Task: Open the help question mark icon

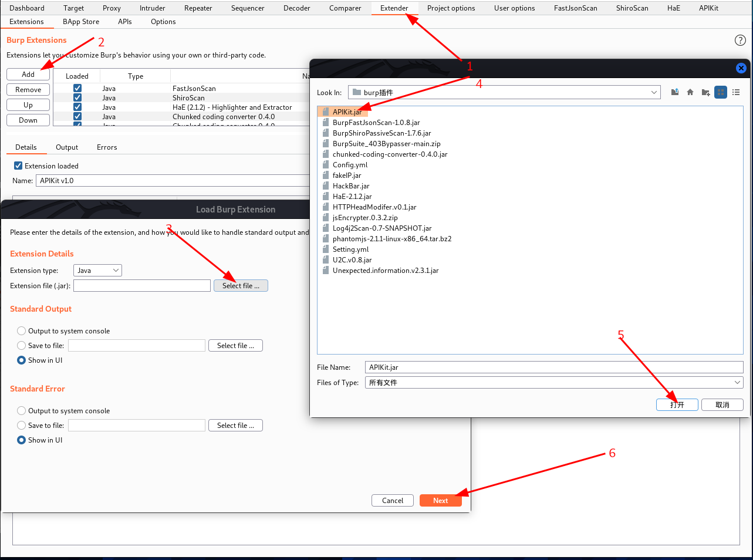Action: 740,40
